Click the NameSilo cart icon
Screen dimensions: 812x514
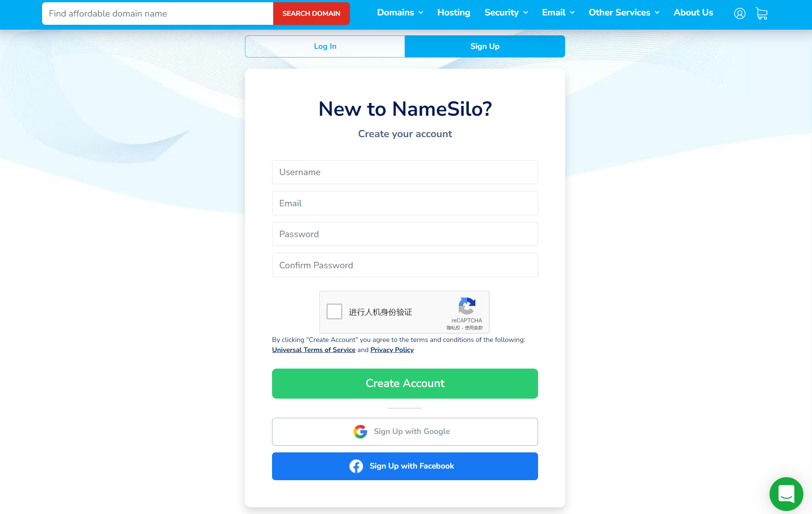tap(762, 13)
